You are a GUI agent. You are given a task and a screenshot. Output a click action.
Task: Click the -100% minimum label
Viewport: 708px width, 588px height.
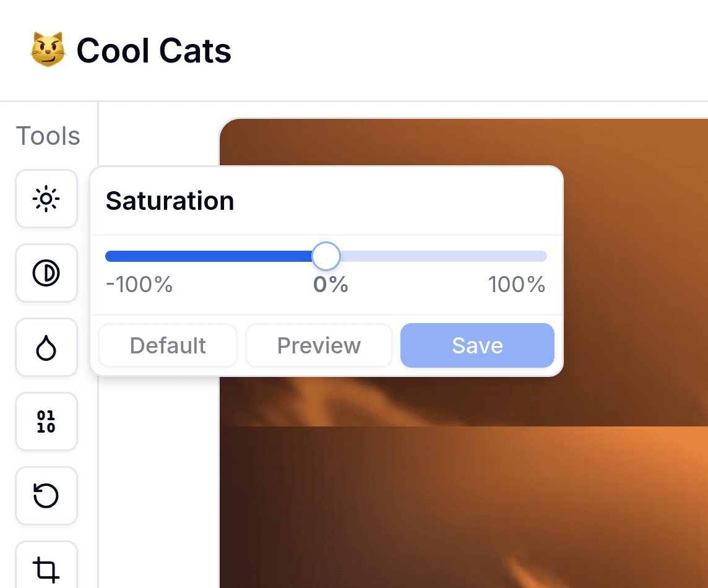tap(139, 285)
